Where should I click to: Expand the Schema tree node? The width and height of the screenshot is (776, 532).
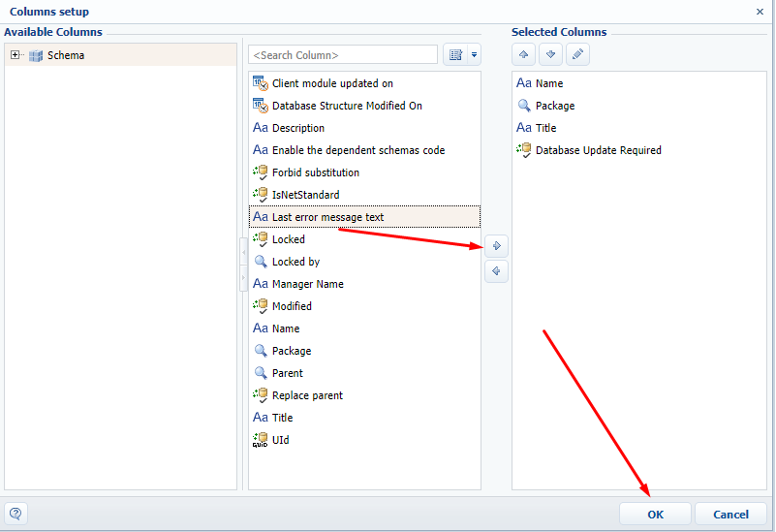pos(15,55)
